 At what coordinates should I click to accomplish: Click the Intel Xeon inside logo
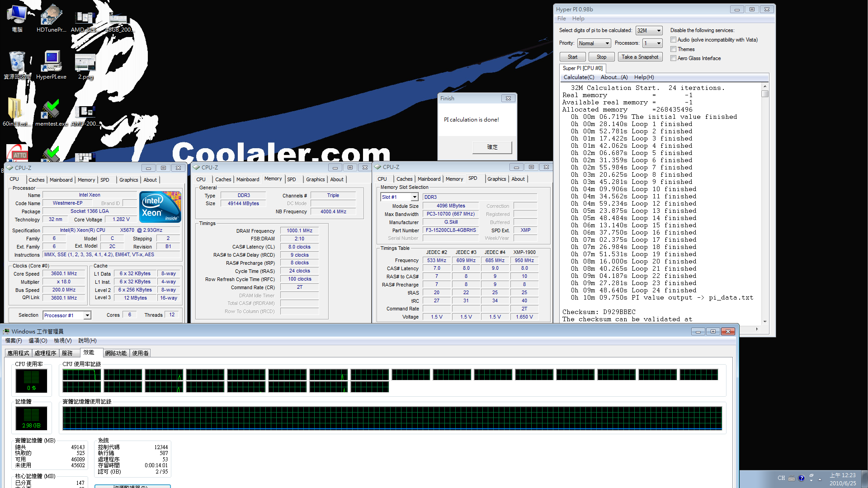click(x=160, y=207)
